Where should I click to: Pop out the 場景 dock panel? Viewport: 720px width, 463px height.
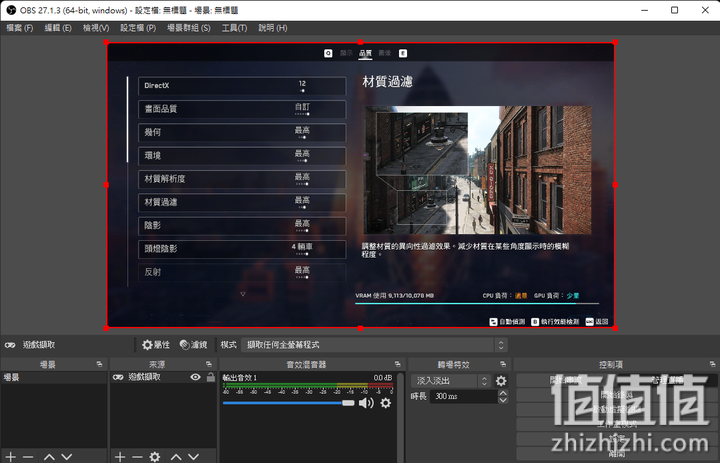99,364
